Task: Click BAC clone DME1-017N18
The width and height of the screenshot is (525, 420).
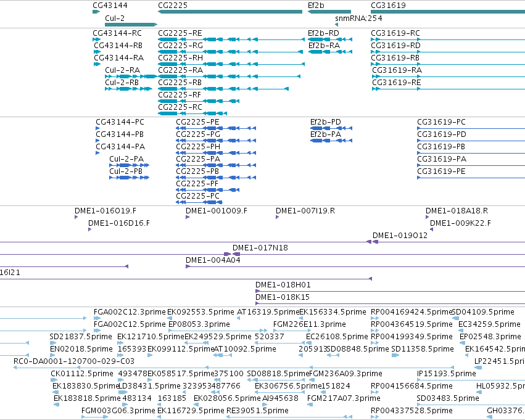Action: click(379, 254)
